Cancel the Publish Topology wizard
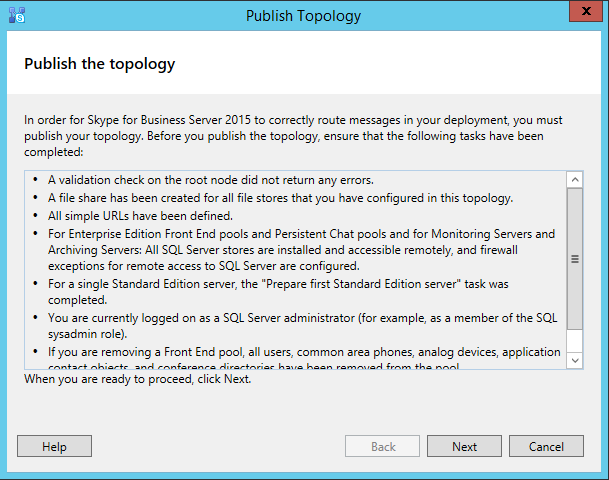 pyautogui.click(x=546, y=447)
